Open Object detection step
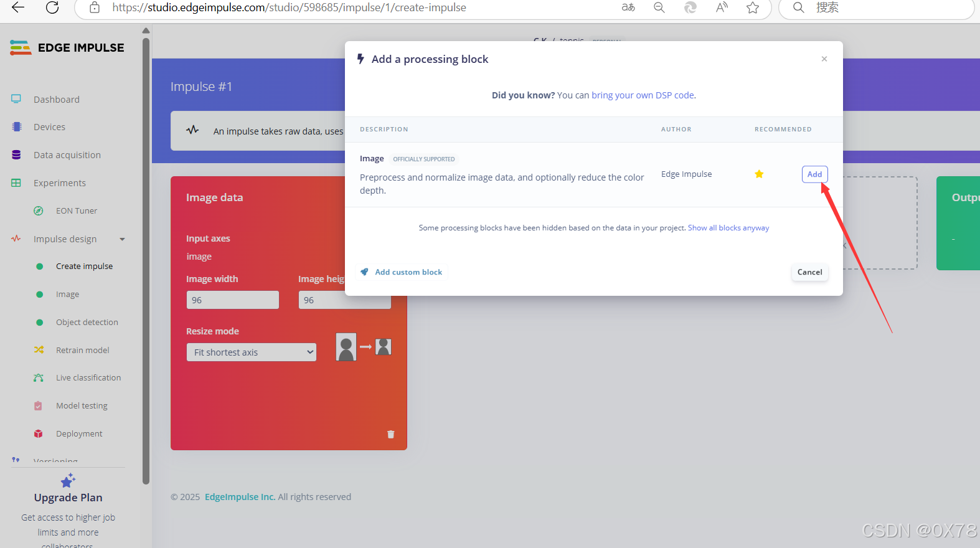The image size is (980, 548). point(87,322)
